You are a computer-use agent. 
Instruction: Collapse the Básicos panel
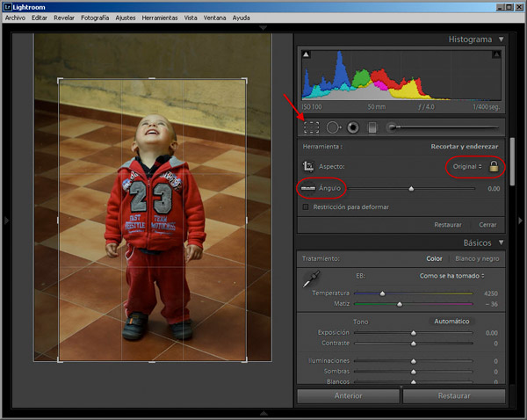502,243
